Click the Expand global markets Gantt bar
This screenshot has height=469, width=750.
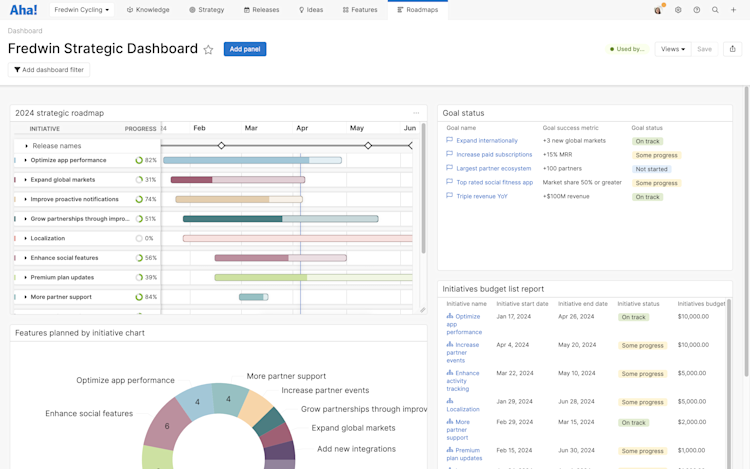coord(238,180)
